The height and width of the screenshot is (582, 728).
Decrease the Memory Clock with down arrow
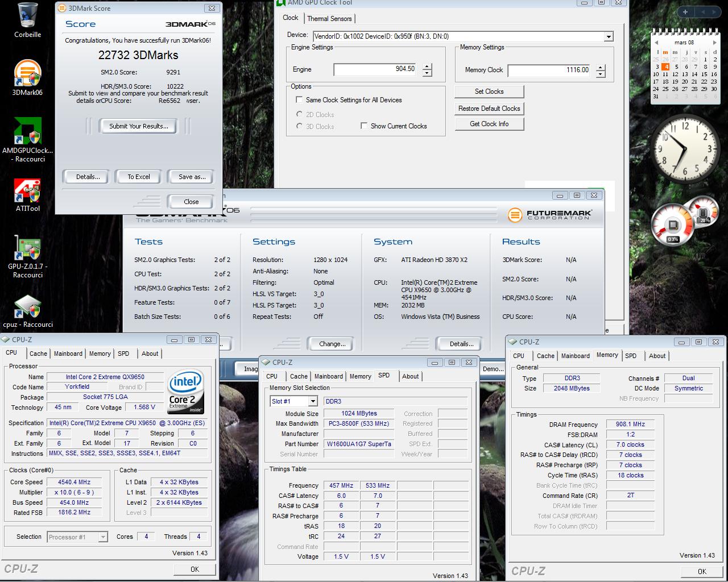[x=601, y=74]
